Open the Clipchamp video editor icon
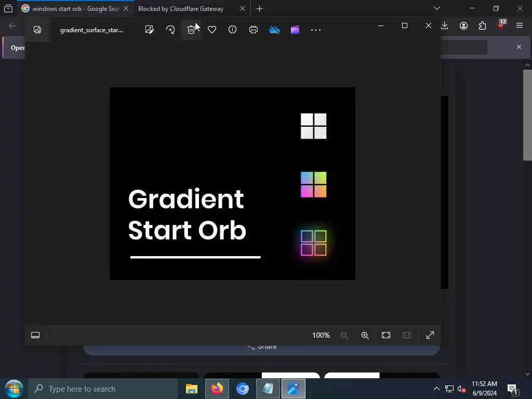Viewport: 532px width, 399px height. [x=295, y=30]
